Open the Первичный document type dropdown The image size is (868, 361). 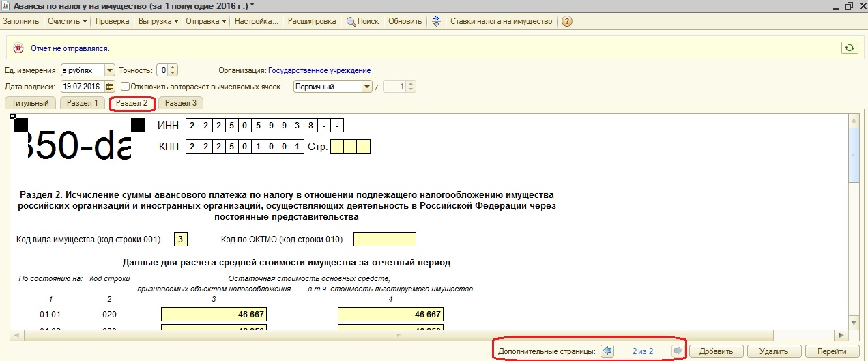(366, 87)
